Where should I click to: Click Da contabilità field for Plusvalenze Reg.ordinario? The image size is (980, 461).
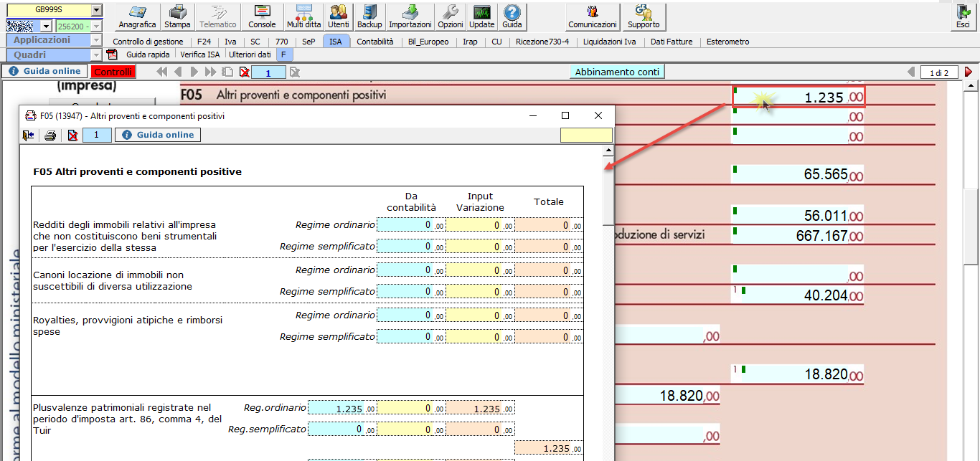tap(341, 408)
